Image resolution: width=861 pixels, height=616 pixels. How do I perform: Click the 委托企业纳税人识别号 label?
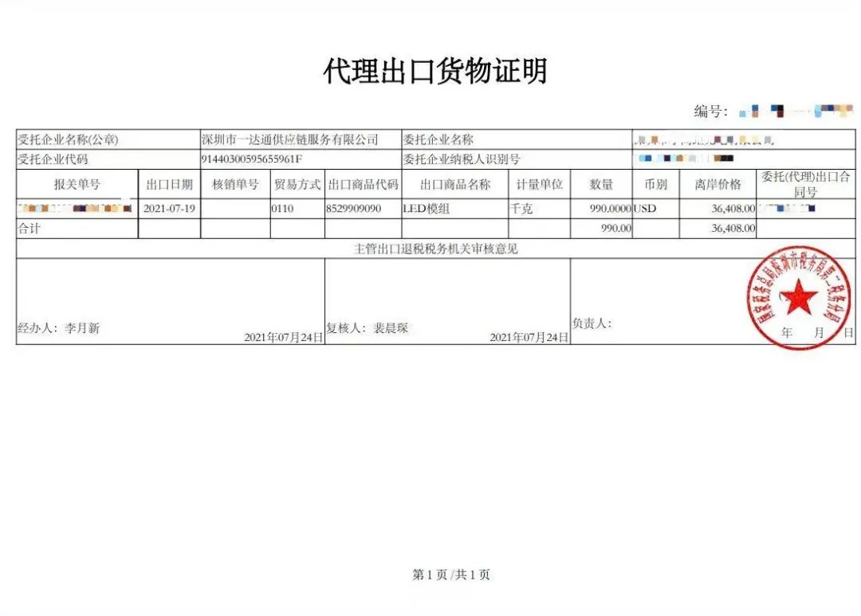click(x=462, y=159)
